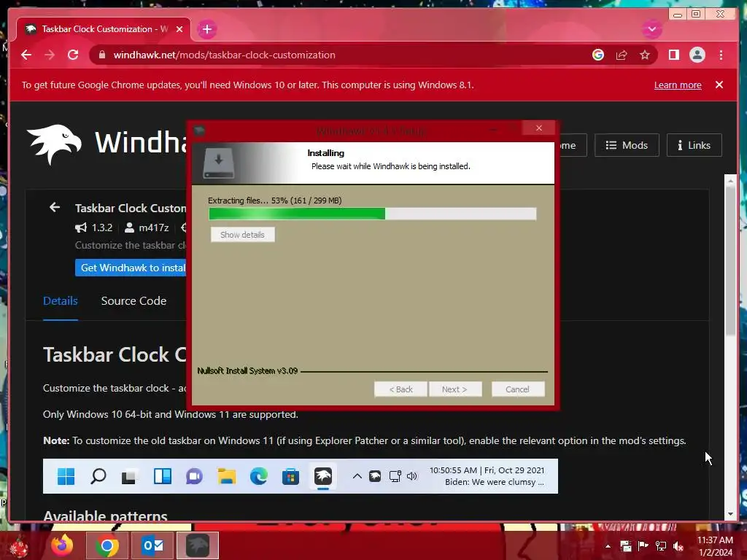
Task: Click the Windows start icon in the preview image
Action: pyautogui.click(x=66, y=476)
